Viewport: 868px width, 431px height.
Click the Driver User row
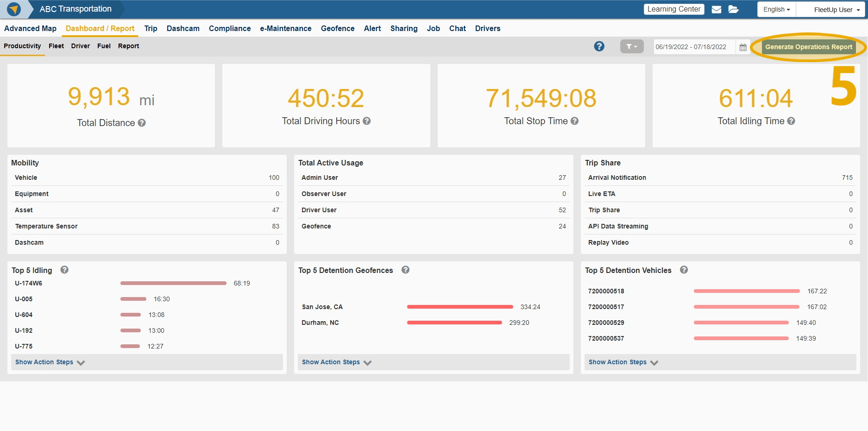(x=434, y=210)
